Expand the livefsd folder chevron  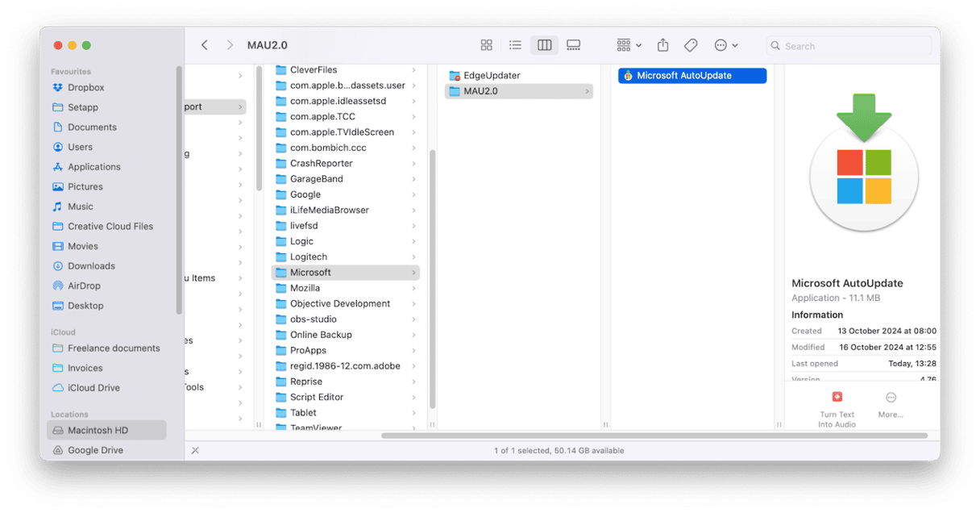pyautogui.click(x=414, y=226)
